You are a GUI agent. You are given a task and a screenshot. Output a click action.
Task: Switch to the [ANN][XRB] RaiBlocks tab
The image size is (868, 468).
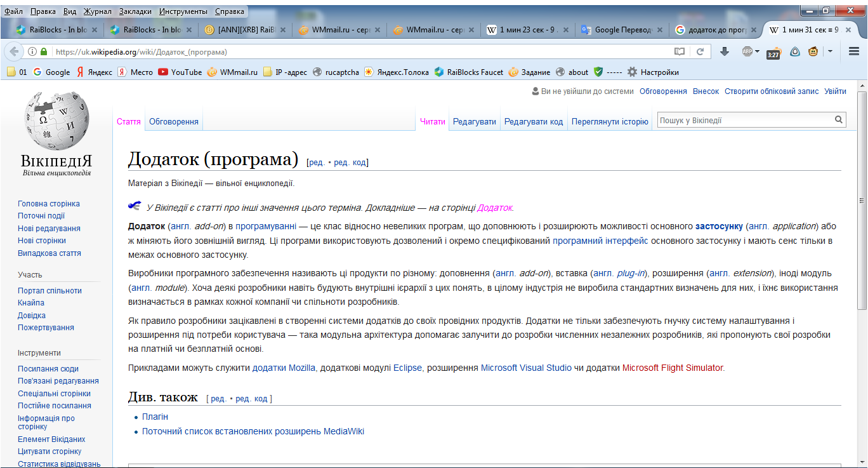point(246,29)
